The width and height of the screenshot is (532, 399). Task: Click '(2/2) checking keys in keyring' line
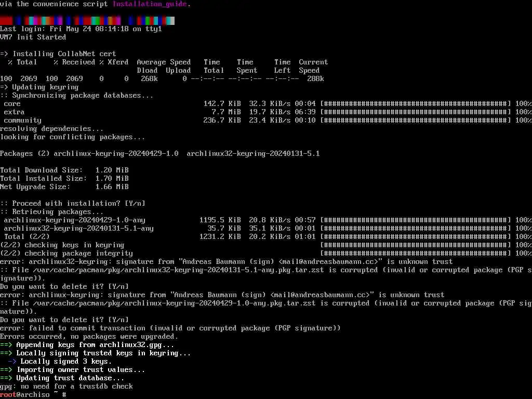[62, 245]
